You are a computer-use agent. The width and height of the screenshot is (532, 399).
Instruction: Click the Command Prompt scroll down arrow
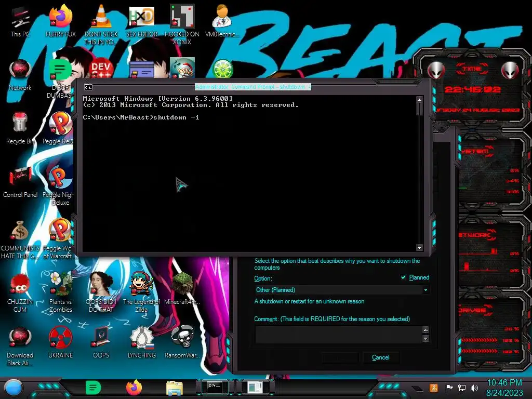pos(420,248)
